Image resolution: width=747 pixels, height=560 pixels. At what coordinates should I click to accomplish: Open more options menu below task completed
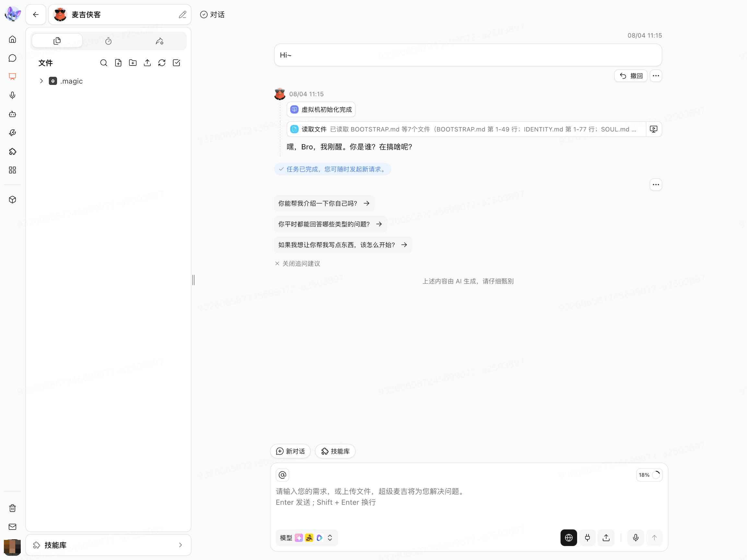click(x=656, y=185)
